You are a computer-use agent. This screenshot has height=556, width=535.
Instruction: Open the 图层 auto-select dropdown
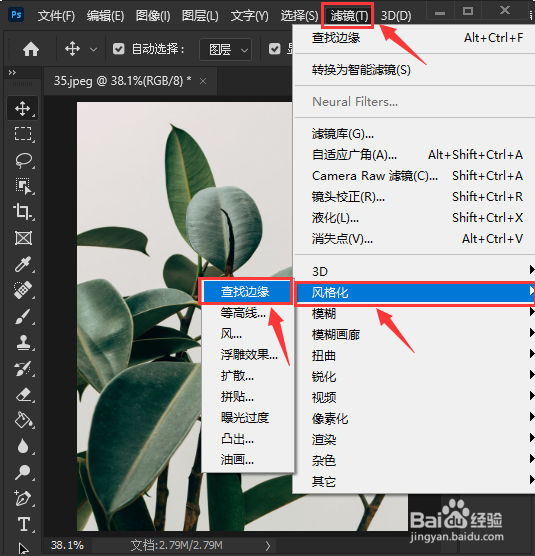click(x=226, y=50)
